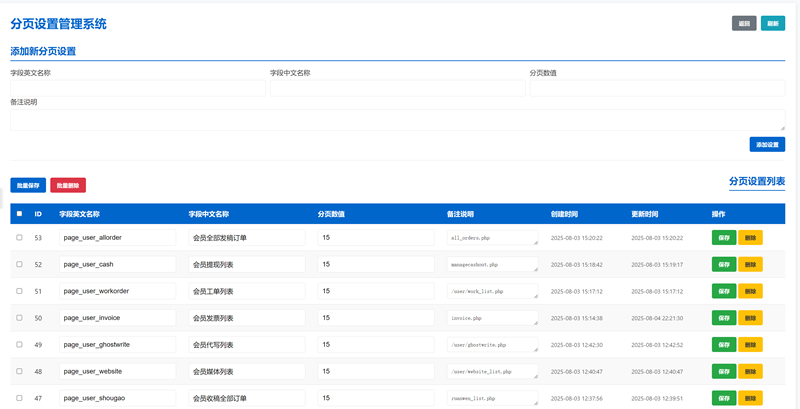Click the 批量保存 button
Screen dimensions: 800x409
pos(28,185)
